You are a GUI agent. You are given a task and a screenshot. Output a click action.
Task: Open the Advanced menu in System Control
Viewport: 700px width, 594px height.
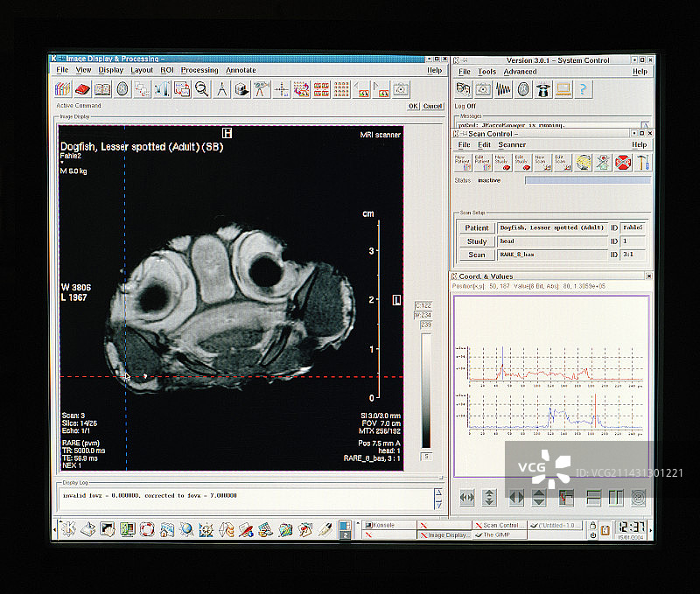coord(520,72)
